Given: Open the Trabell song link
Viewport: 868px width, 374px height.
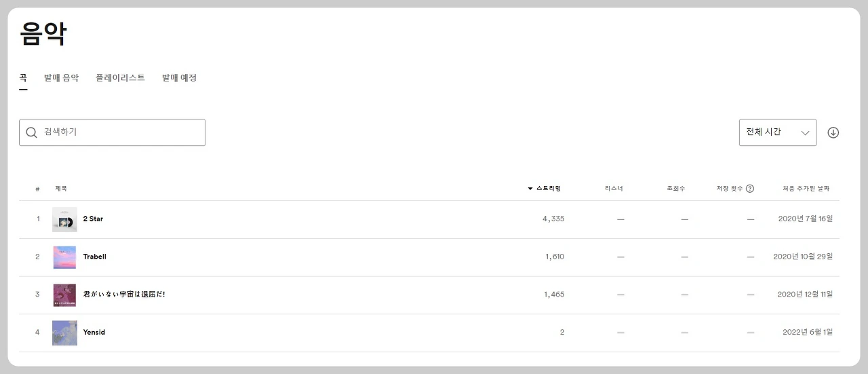Looking at the screenshot, I should coord(94,257).
